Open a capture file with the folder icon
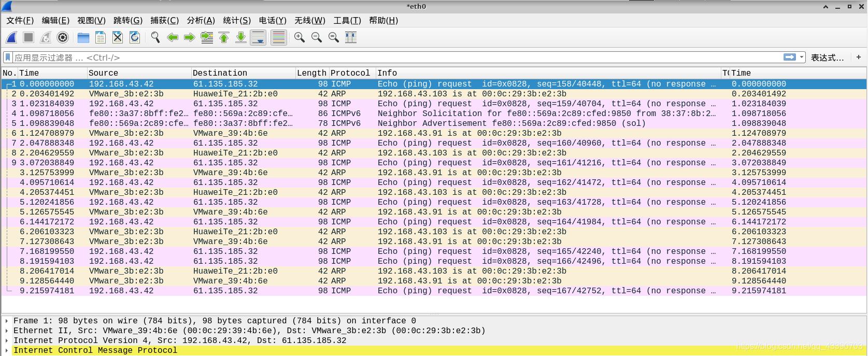Viewport: 868px width, 356px height. (83, 37)
